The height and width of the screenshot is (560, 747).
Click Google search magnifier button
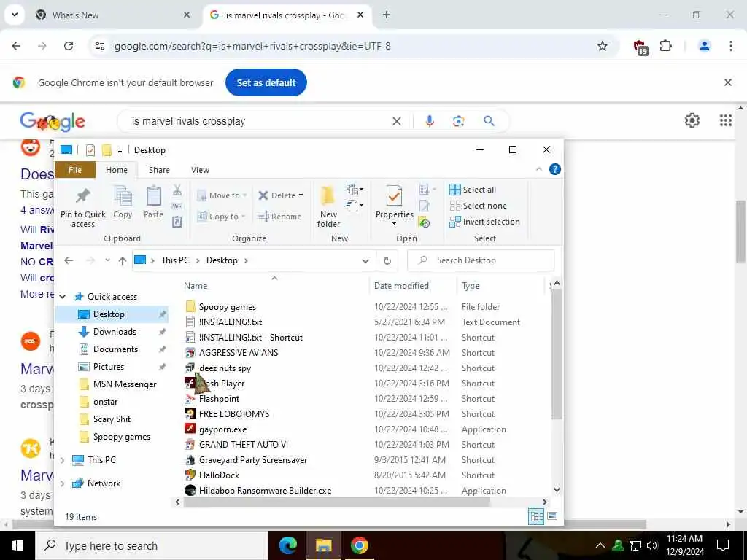click(x=489, y=121)
